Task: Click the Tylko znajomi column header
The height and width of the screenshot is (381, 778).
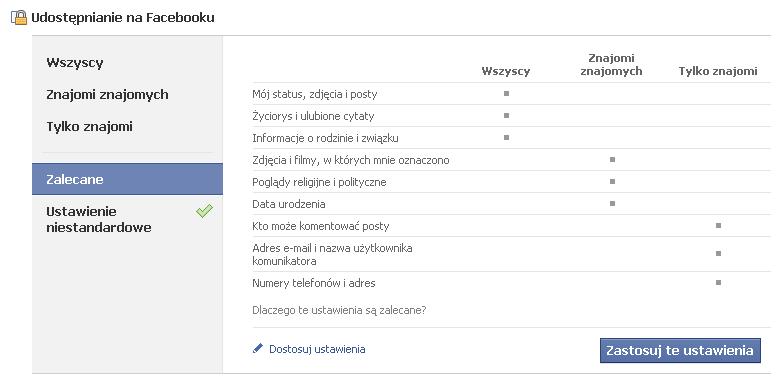Action: [x=718, y=71]
